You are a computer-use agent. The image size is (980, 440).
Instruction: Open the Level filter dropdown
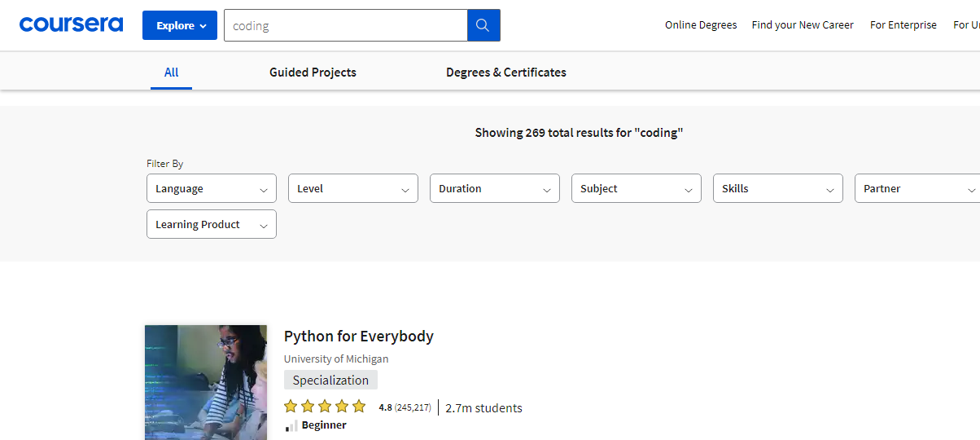(352, 188)
